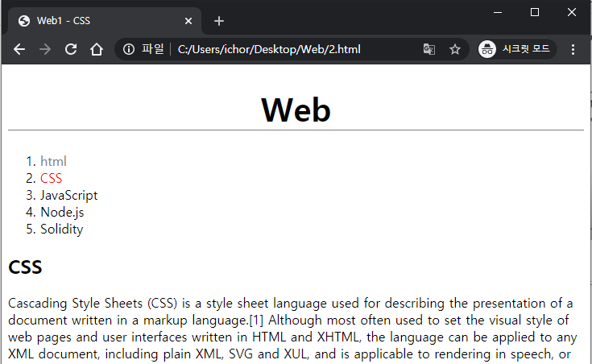
Task: Minimize the browser window
Action: tap(498, 12)
